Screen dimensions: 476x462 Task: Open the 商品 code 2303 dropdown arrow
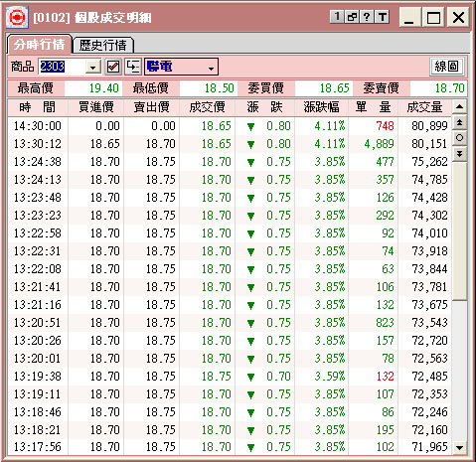[93, 68]
